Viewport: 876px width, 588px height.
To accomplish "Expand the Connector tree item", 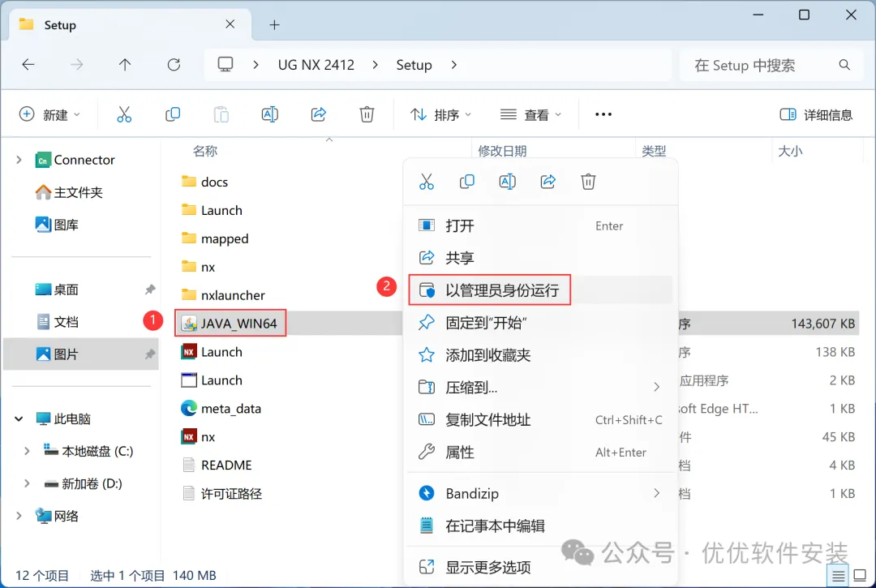I will pos(19,160).
